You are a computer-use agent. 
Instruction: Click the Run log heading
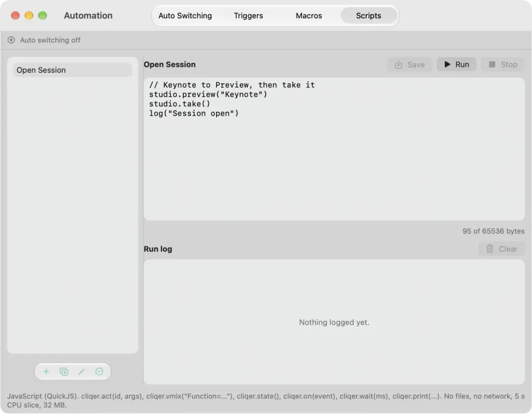point(158,249)
